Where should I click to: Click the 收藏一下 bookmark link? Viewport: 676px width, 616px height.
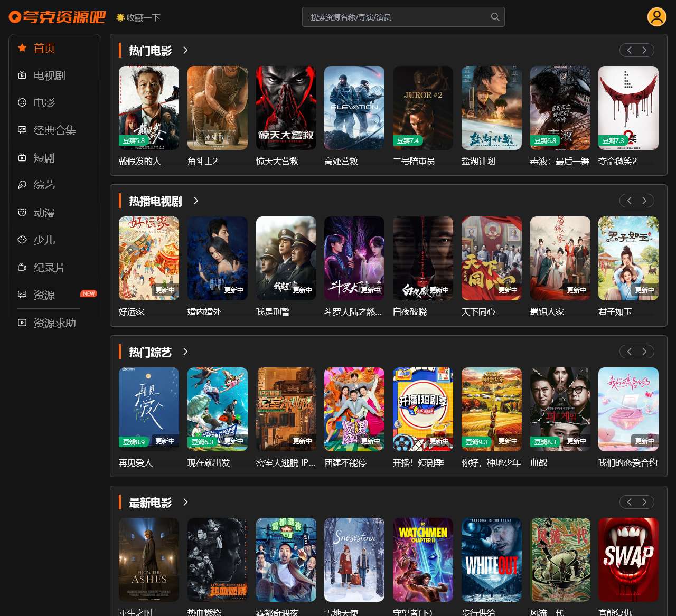point(143,17)
